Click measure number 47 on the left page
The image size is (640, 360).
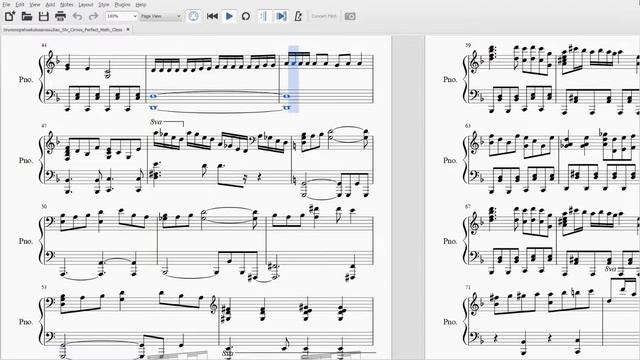44,126
